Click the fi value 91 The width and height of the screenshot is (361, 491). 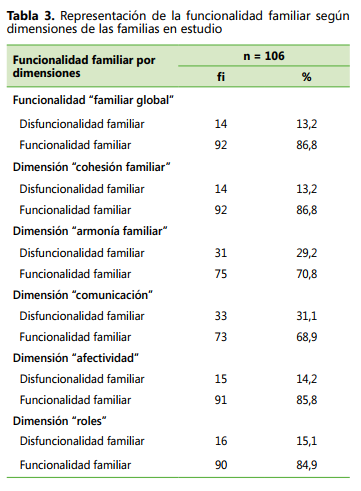[221, 400]
